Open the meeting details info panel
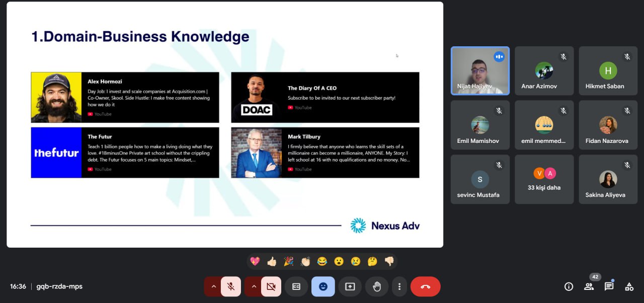644x303 pixels. (569, 286)
